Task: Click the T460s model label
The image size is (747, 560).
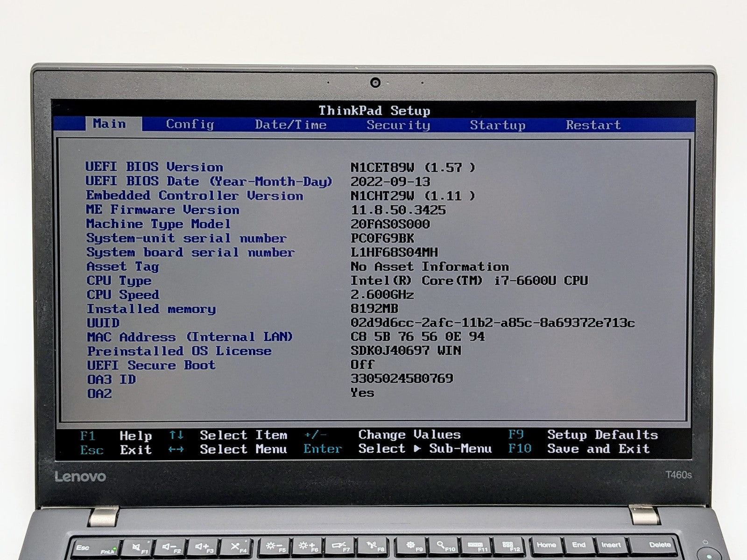Action: pos(678,475)
